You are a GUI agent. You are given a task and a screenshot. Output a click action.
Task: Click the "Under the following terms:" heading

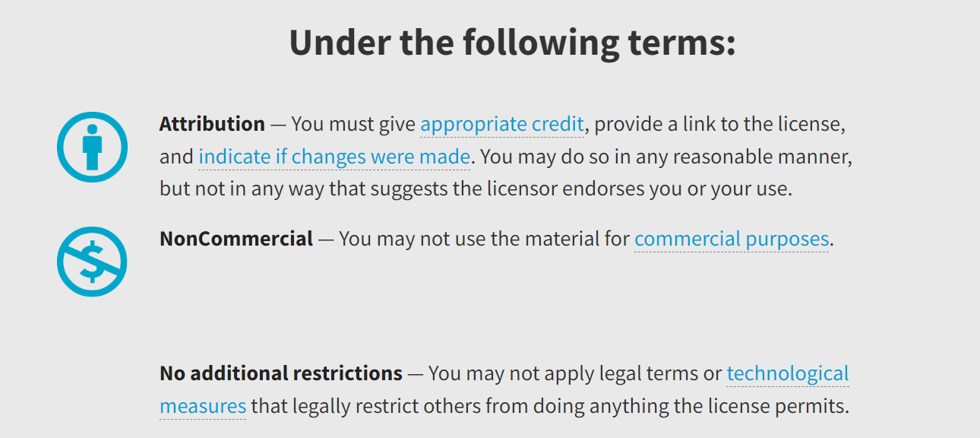click(x=512, y=42)
